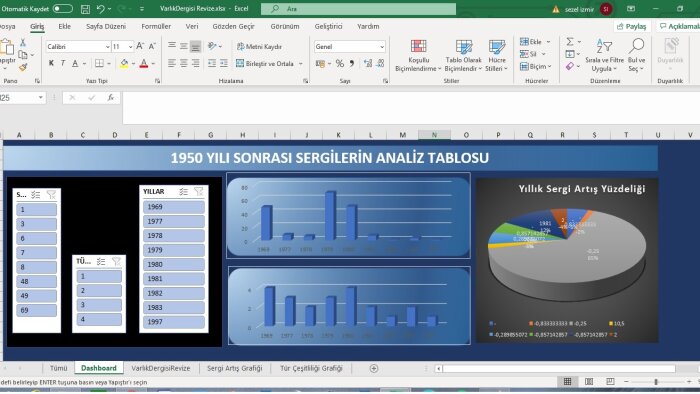Switch to Sergi Artış Grafiği sheet
700x394 pixels.
(x=234, y=368)
